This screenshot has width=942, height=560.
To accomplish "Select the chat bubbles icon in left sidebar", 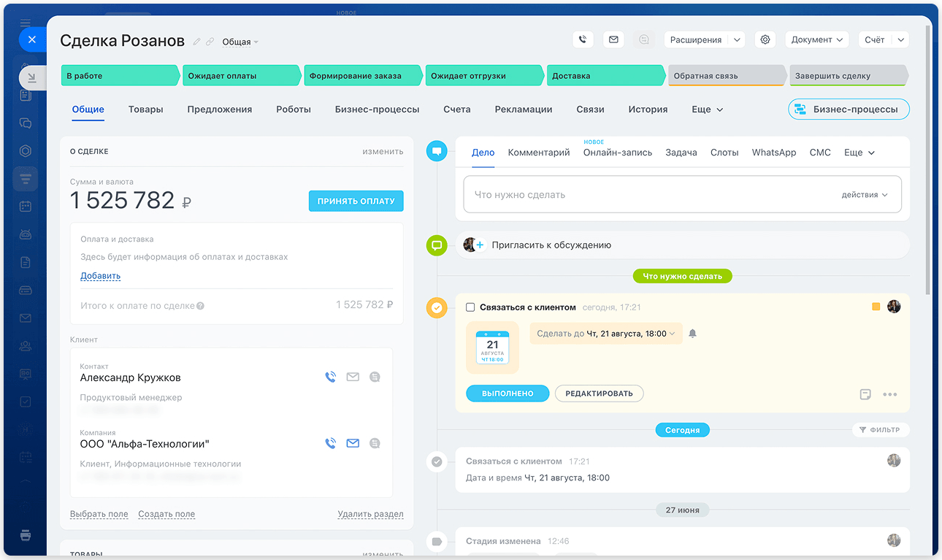I will click(x=26, y=123).
